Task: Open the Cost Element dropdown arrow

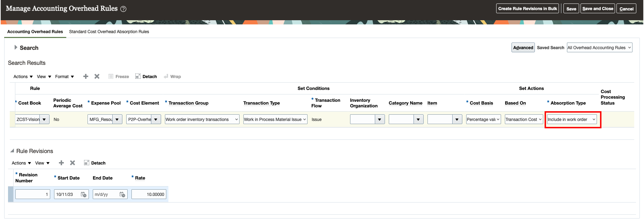Action: coord(156,120)
